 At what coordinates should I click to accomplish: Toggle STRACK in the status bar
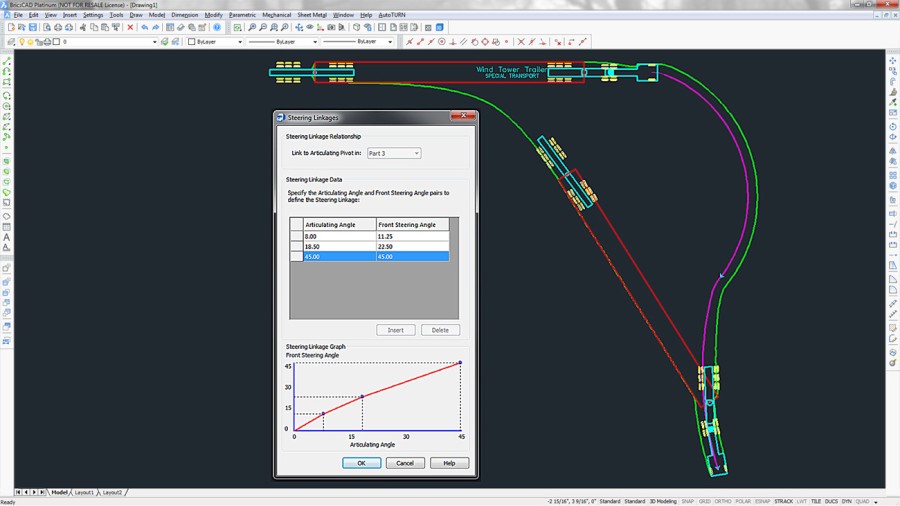pos(783,501)
